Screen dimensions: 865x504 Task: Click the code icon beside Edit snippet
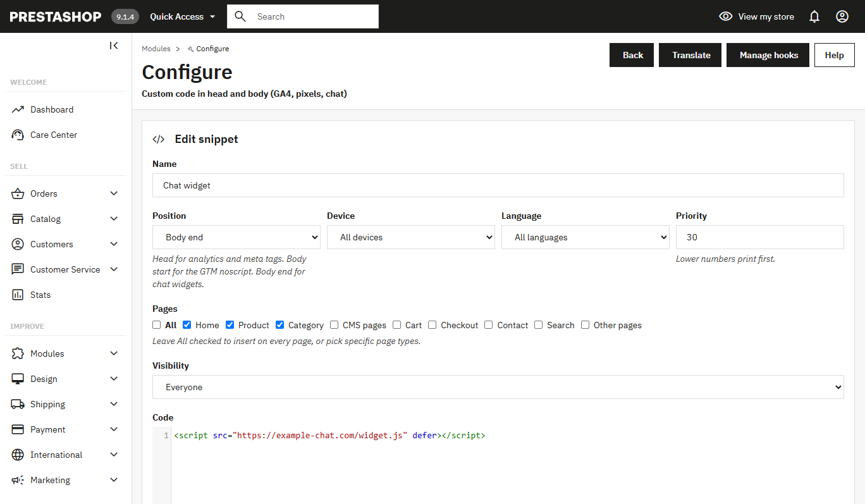(159, 139)
